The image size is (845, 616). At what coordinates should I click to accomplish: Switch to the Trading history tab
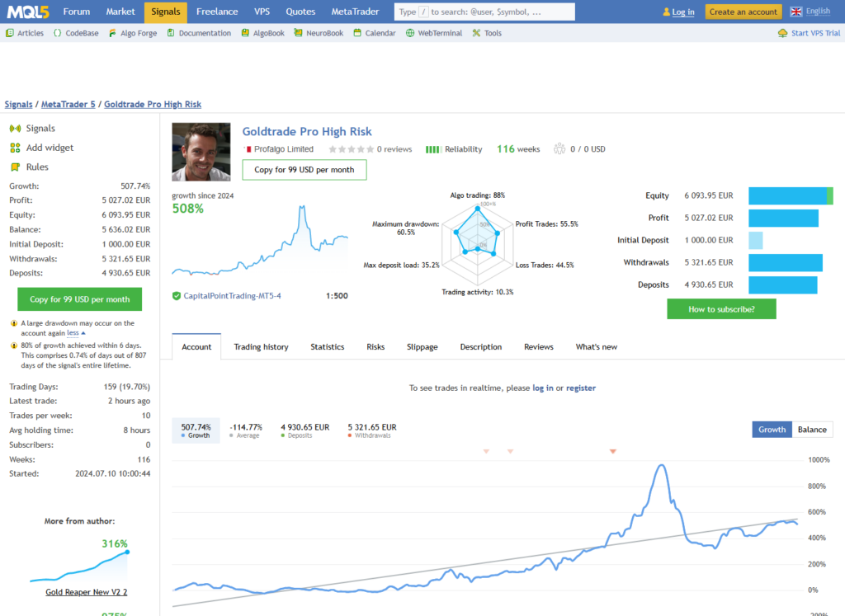tap(261, 347)
